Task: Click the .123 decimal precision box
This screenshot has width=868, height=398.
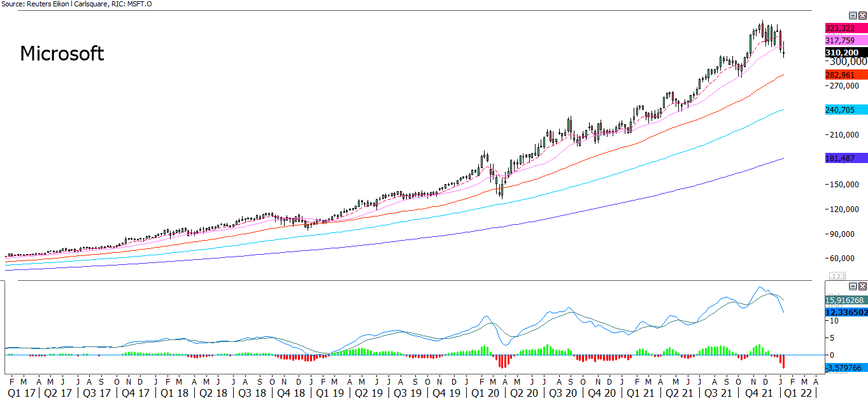Action: 837,276
